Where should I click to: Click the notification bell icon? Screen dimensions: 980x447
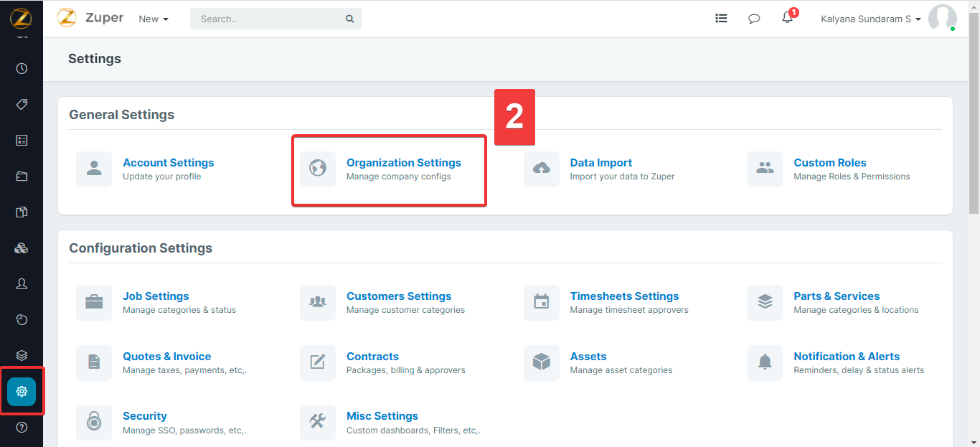787,19
